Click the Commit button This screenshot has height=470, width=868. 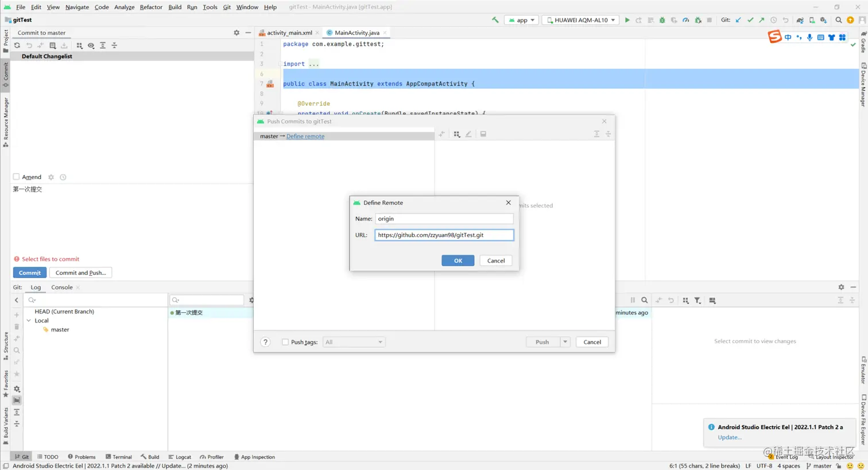point(30,273)
